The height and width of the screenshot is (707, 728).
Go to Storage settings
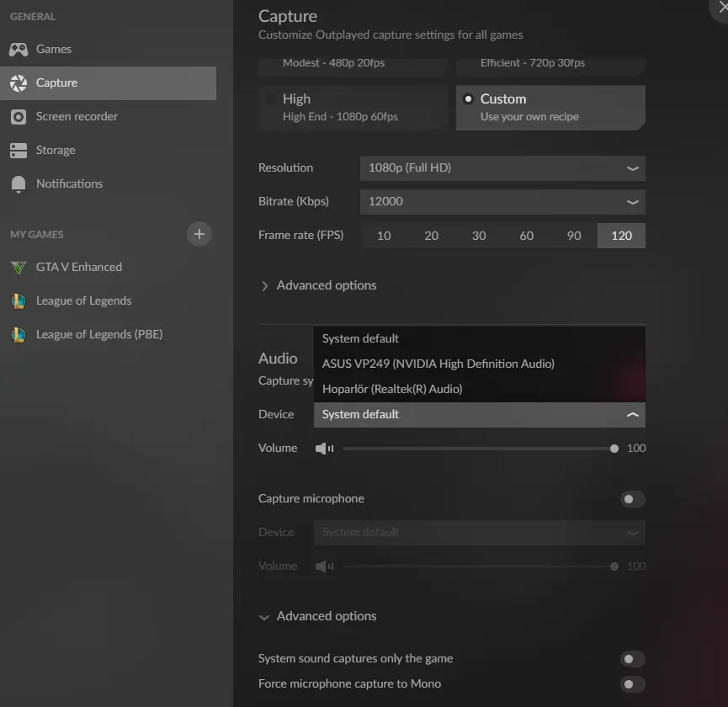point(109,151)
